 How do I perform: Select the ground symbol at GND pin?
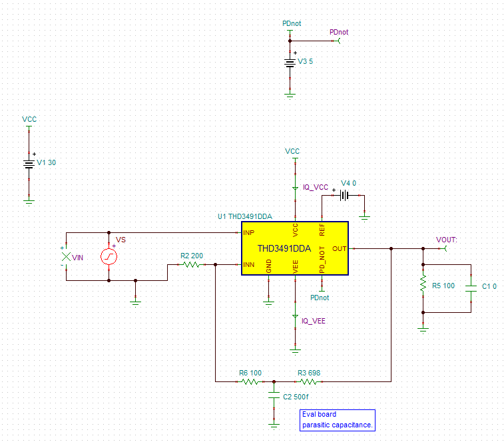(269, 304)
